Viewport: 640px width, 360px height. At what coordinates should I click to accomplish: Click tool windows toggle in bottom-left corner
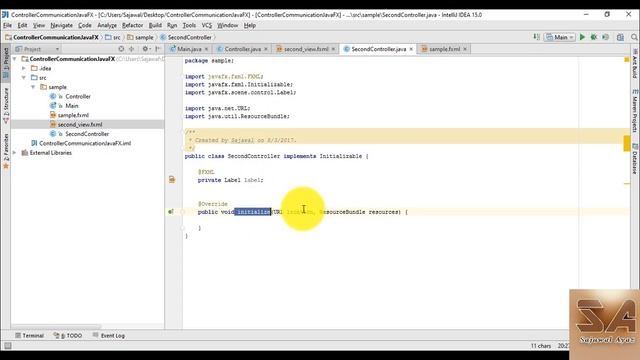click(7, 346)
